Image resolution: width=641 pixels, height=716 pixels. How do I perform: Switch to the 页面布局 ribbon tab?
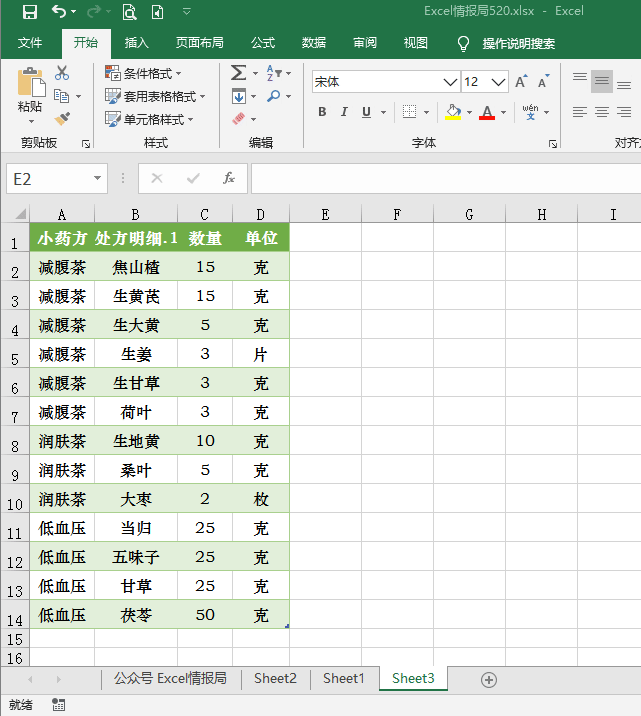200,43
